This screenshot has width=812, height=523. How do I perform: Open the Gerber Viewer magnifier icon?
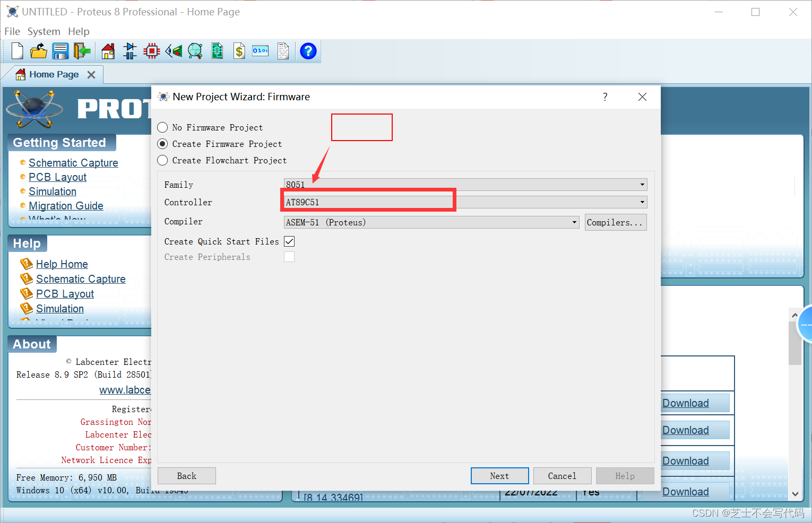tap(195, 51)
